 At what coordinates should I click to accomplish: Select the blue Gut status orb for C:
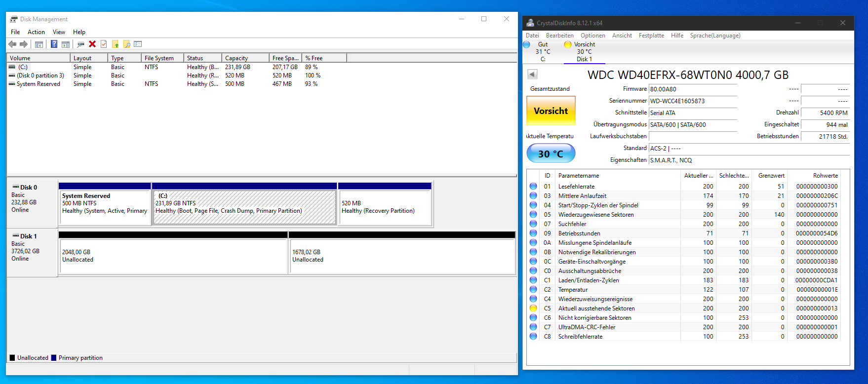[526, 44]
